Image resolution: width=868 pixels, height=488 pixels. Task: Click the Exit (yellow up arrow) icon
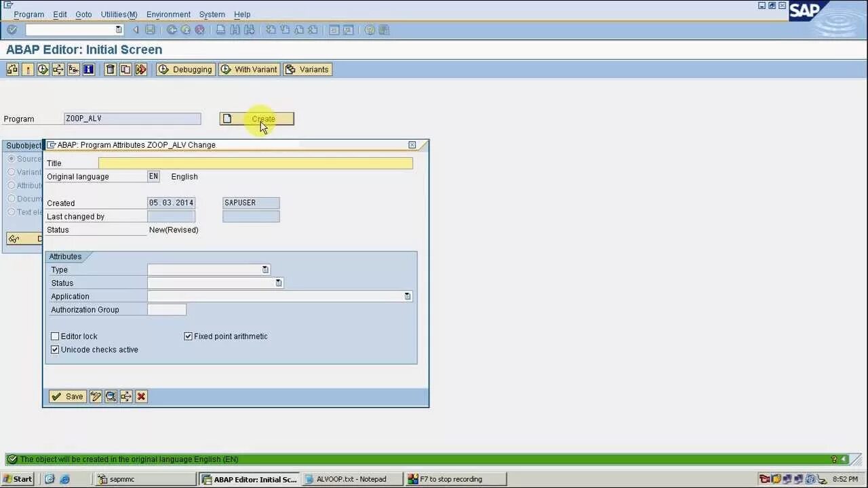[x=186, y=30]
